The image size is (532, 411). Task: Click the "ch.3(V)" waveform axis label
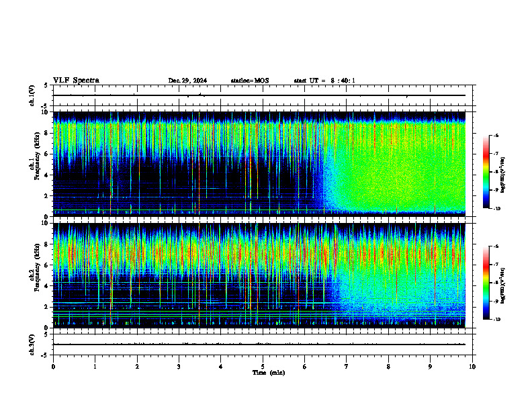32,345
